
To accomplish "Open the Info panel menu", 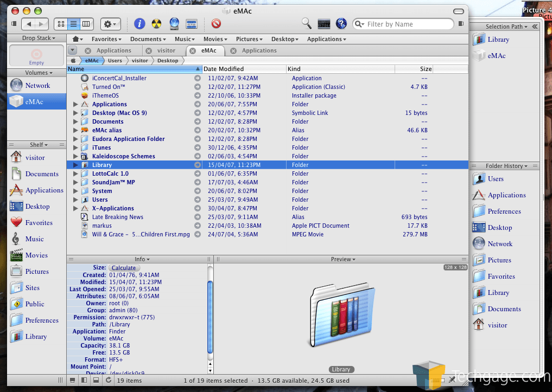I will [142, 259].
